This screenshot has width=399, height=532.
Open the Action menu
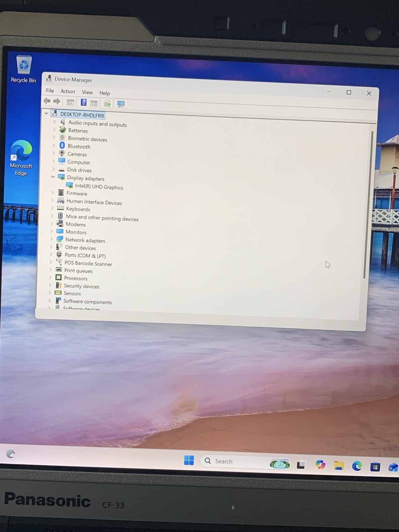pos(67,91)
